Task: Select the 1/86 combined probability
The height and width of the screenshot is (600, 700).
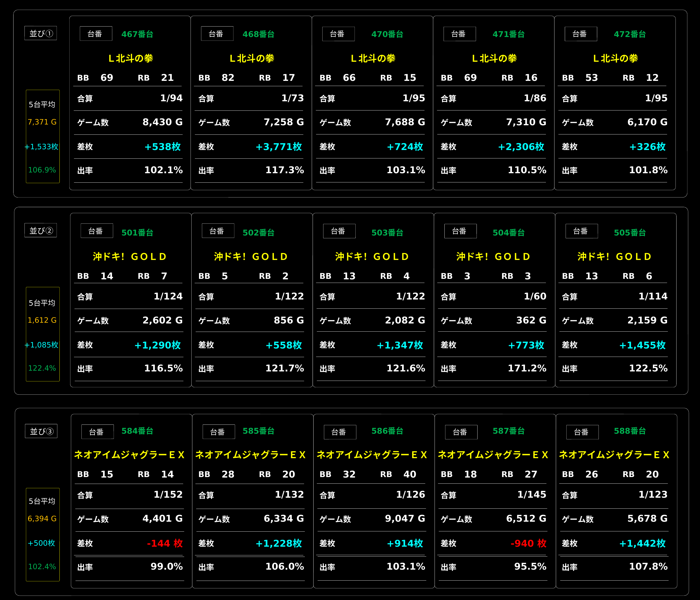Action: [535, 98]
